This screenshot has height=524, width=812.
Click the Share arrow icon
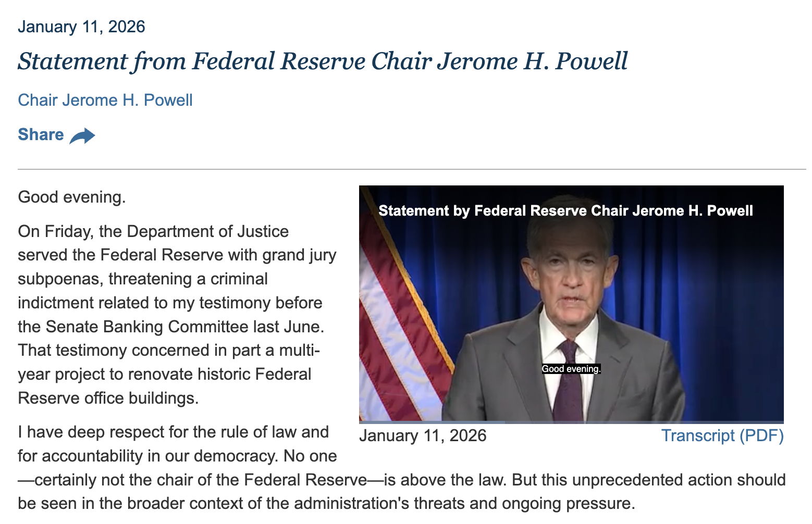[x=82, y=135]
